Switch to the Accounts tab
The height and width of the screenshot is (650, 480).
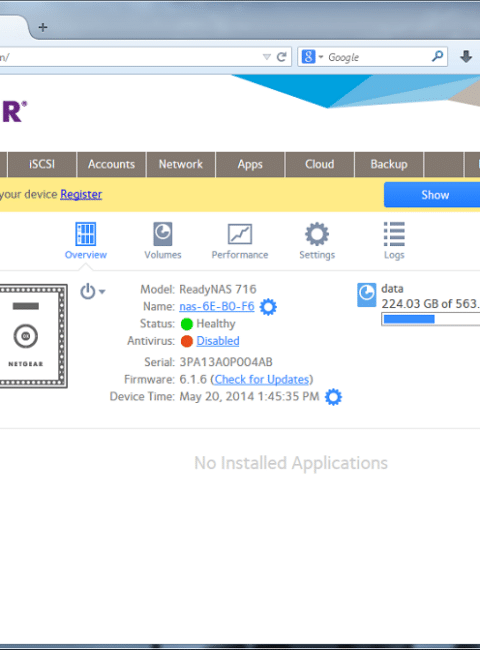pyautogui.click(x=112, y=164)
